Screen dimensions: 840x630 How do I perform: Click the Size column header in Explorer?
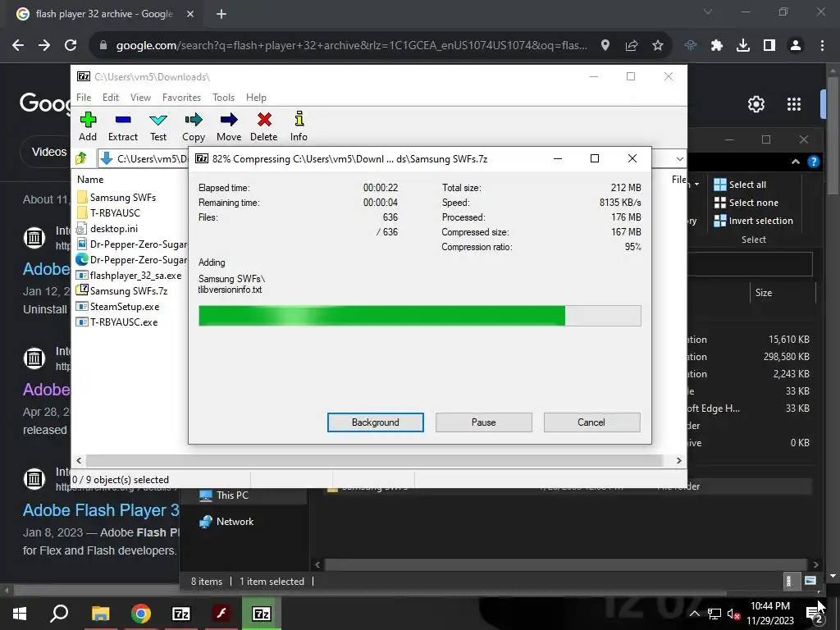[x=764, y=293]
